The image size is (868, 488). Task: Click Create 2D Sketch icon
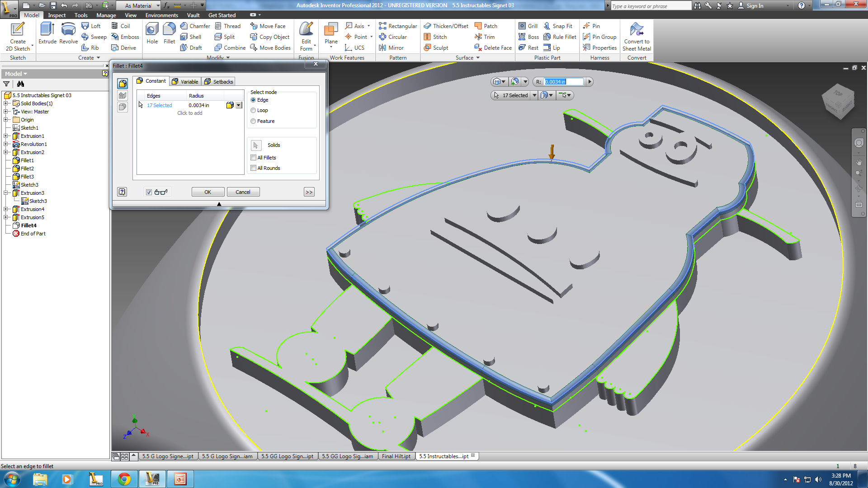point(18,36)
